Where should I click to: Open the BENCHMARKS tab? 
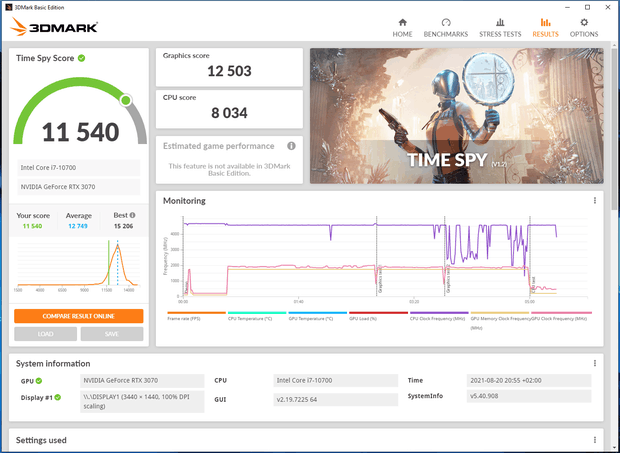point(446,28)
